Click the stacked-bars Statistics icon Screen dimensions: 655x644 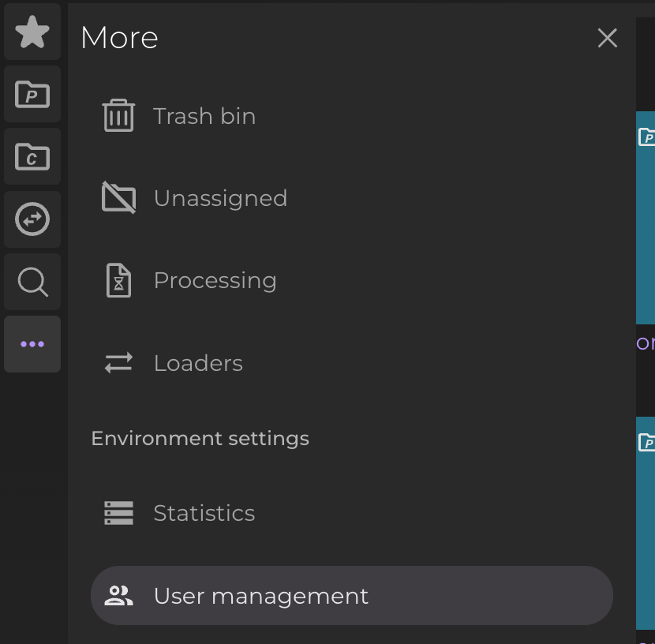(x=118, y=513)
